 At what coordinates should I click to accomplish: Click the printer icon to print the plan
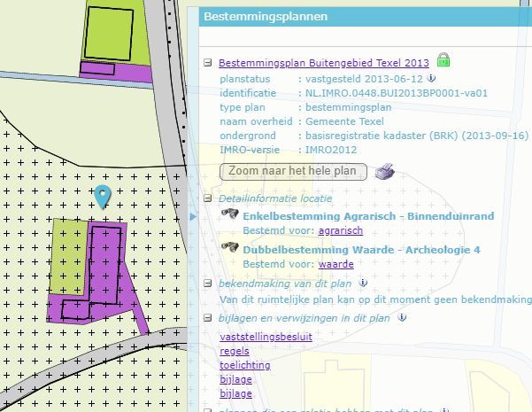coord(385,172)
